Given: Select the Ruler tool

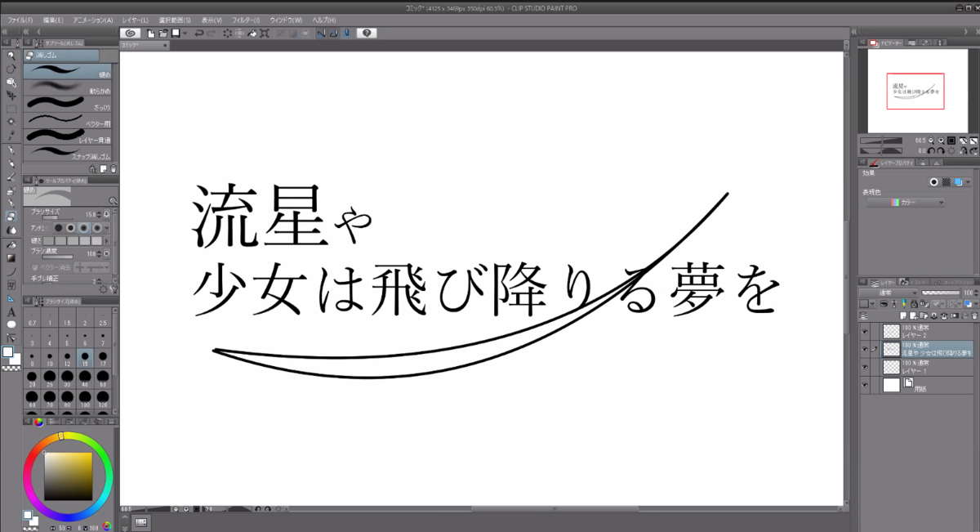Looking at the screenshot, I should click(11, 297).
